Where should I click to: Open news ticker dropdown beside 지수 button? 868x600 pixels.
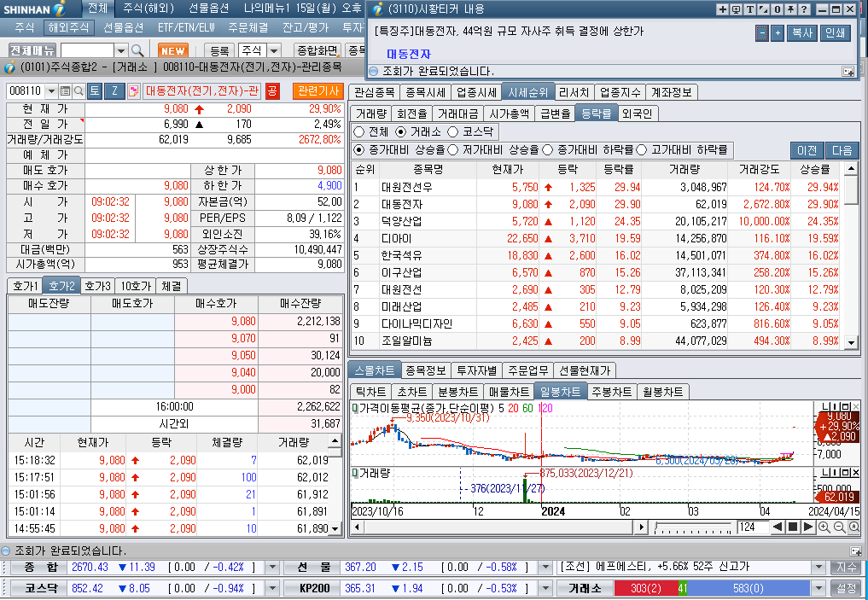click(x=818, y=567)
